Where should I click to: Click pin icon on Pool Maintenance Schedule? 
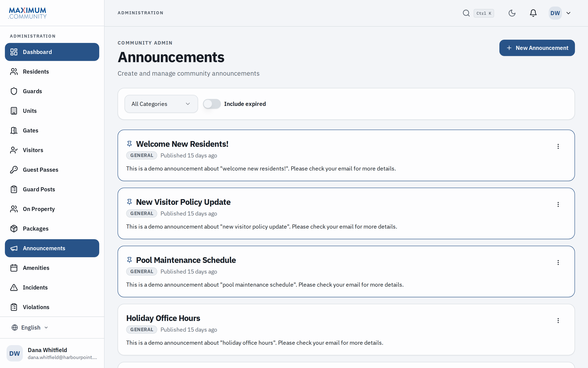click(129, 260)
